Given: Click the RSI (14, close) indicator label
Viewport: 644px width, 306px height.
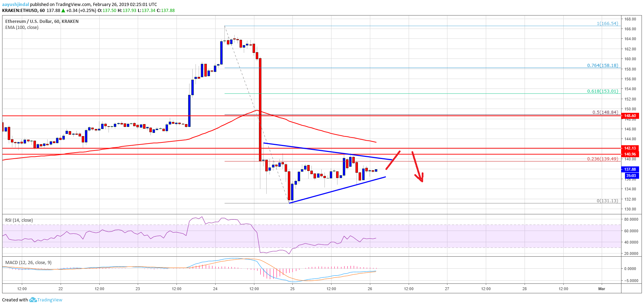Looking at the screenshot, I should (x=19, y=220).
